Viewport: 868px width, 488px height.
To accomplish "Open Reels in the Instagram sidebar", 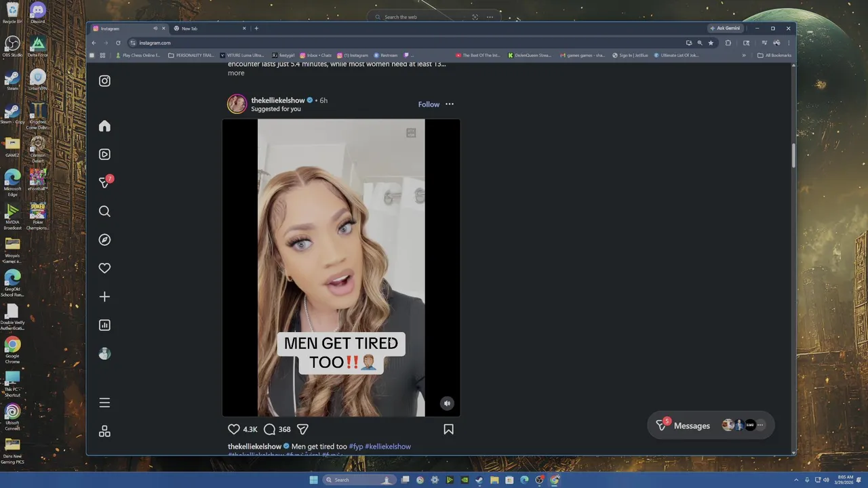I will point(104,155).
